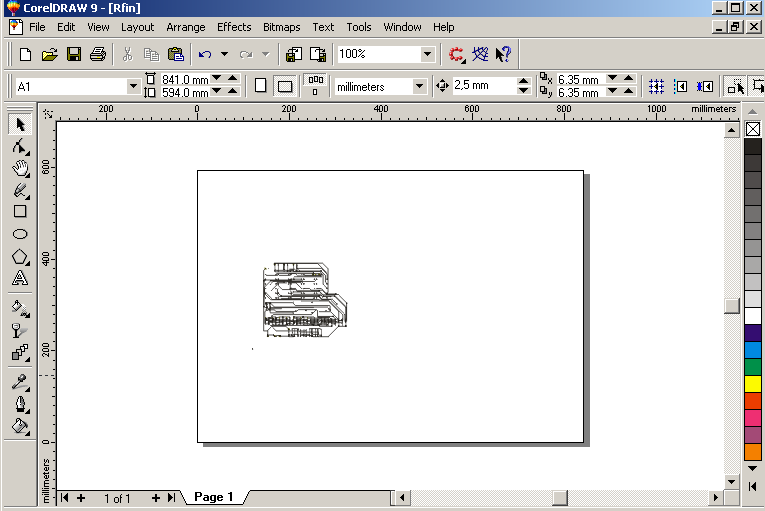Open the Fill bucket tool flyout
This screenshot has height=511, width=765.
[20, 426]
